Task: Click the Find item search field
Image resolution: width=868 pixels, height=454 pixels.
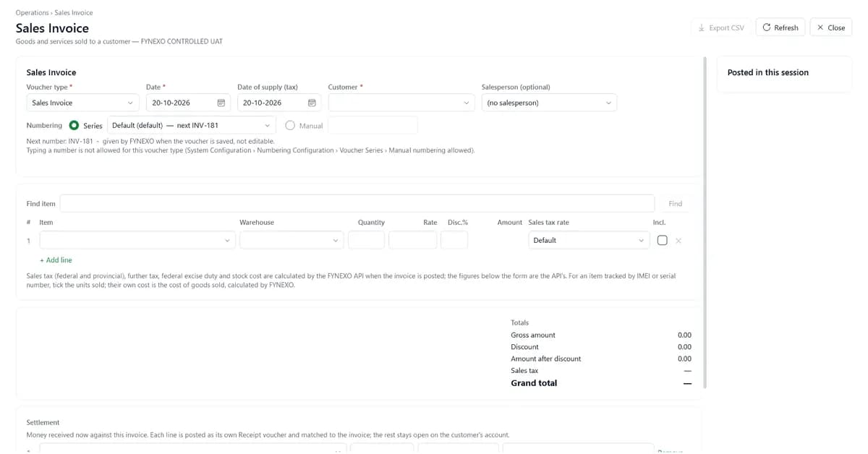Action: point(357,204)
